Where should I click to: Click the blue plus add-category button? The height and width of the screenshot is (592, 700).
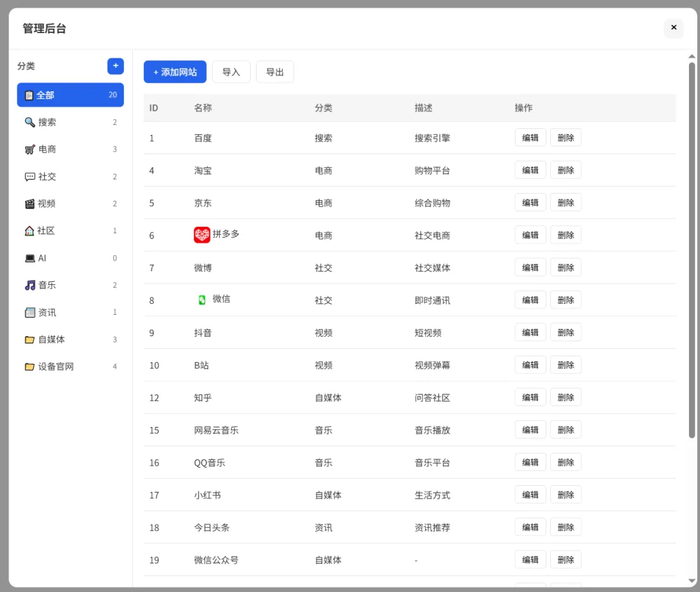[115, 66]
